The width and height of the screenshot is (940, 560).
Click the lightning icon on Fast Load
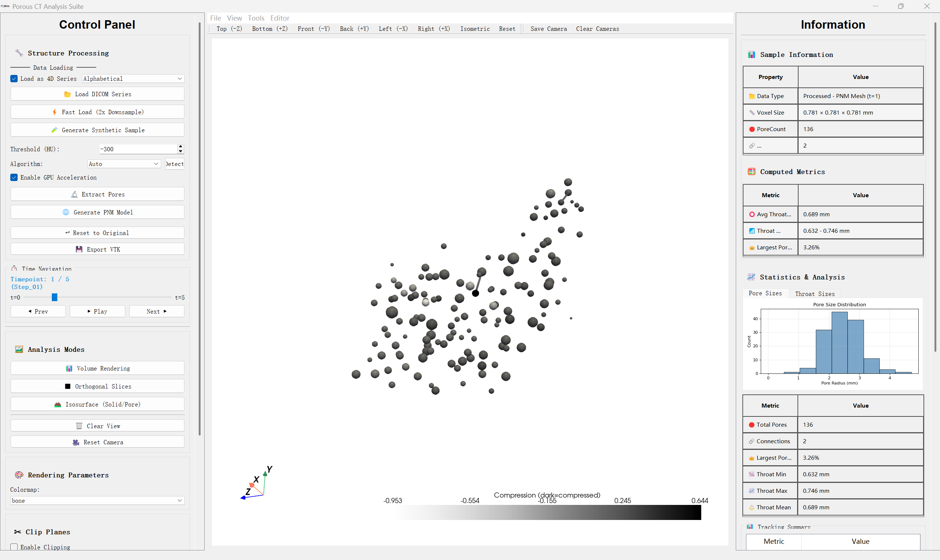(54, 112)
